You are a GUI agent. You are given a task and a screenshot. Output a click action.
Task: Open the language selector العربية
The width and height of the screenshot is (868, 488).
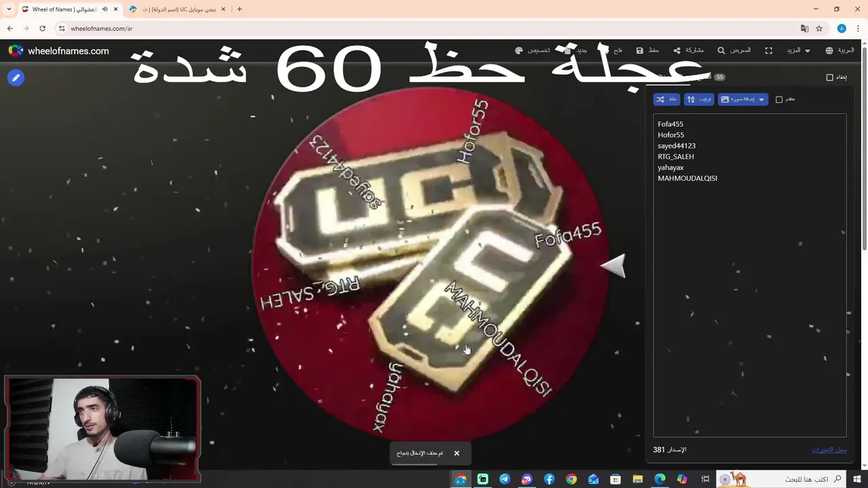(840, 51)
